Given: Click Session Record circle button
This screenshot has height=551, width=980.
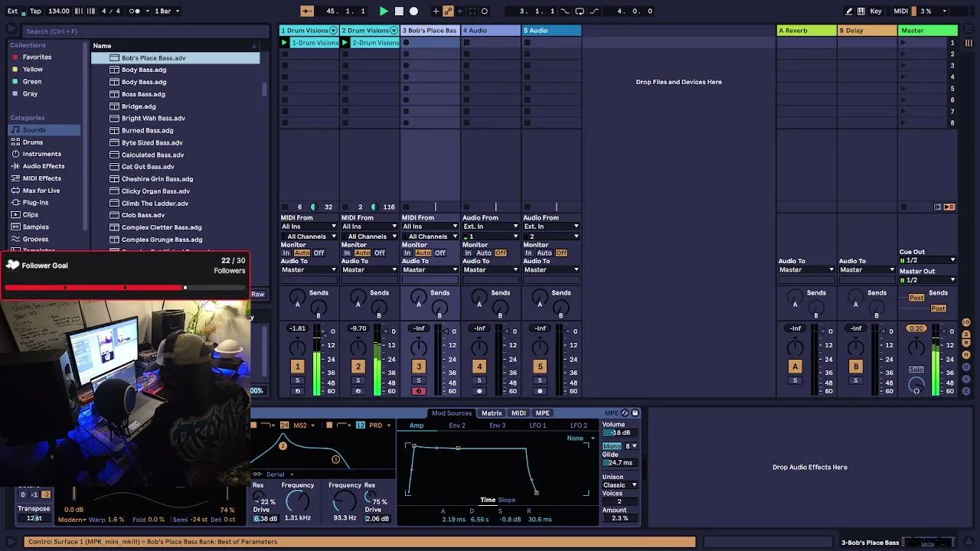Looking at the screenshot, I should (485, 11).
